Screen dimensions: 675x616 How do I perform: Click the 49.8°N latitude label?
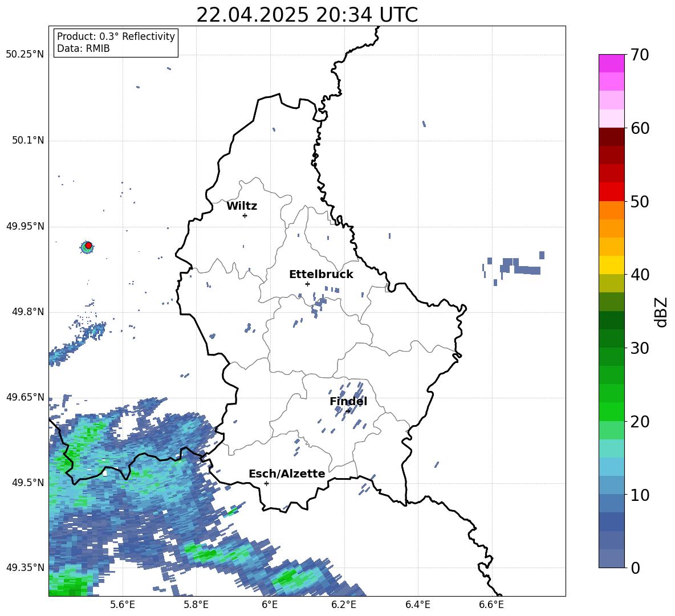(x=28, y=311)
